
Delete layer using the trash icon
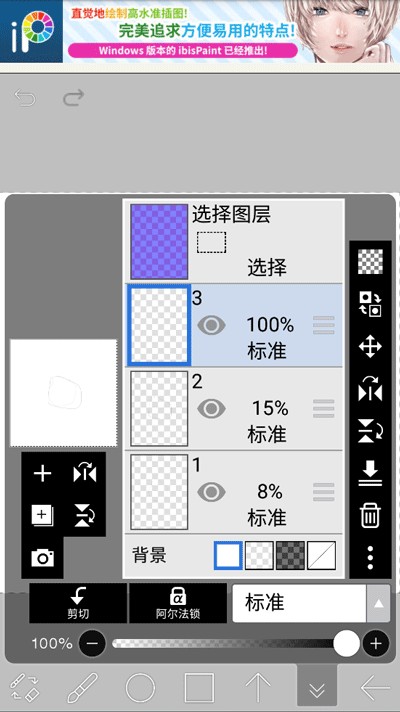pos(370,516)
